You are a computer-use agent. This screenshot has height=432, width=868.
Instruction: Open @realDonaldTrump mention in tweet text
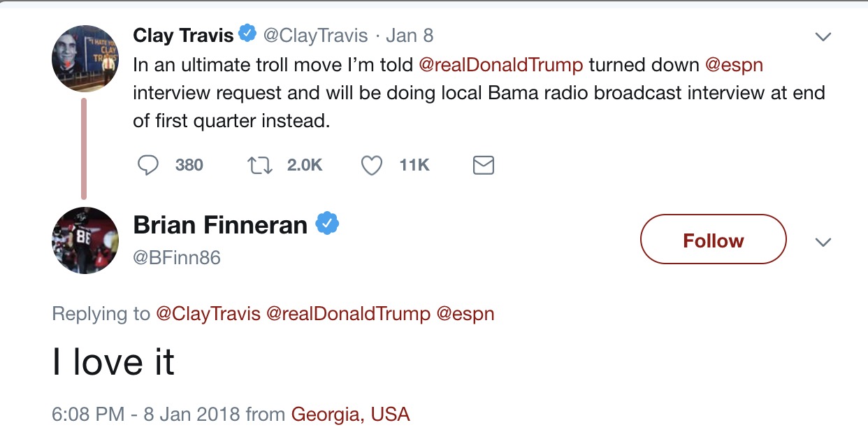(x=500, y=65)
